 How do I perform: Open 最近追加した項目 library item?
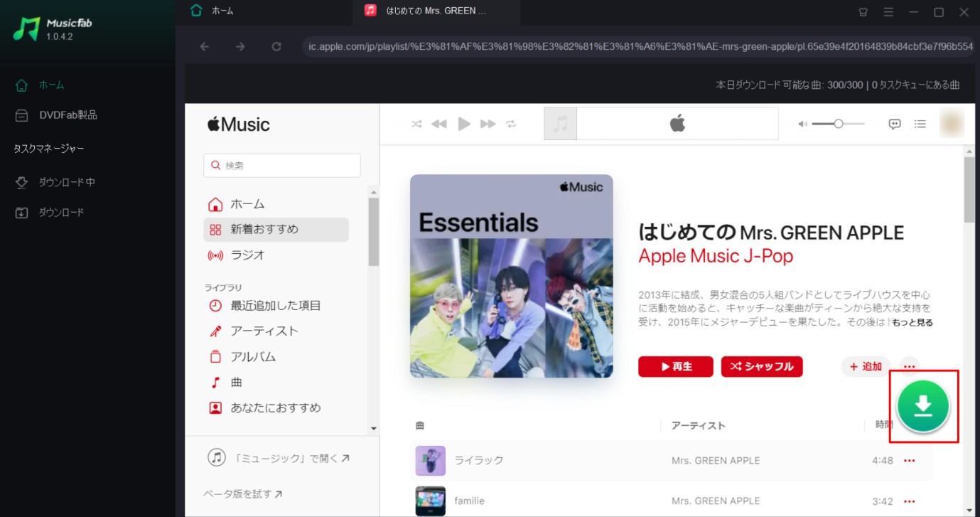[276, 306]
